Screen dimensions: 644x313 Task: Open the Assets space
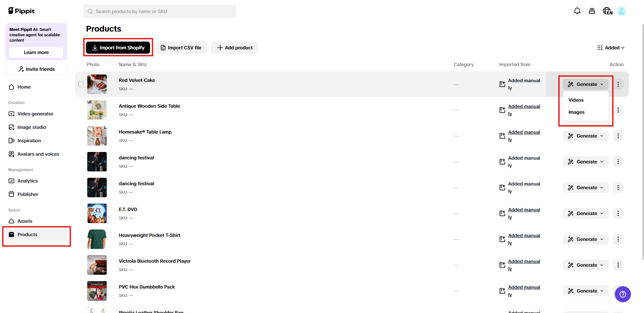25,221
